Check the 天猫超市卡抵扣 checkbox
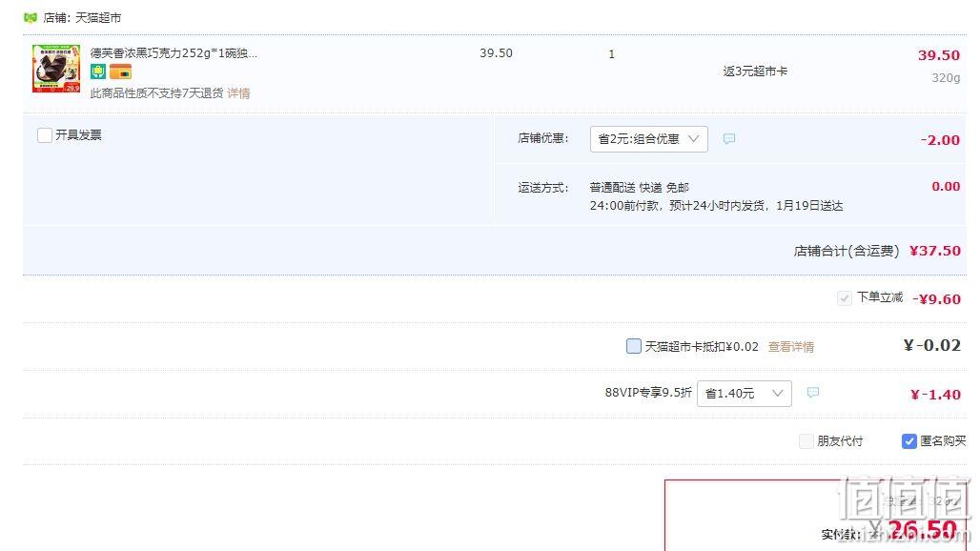This screenshot has width=980, height=551. click(634, 346)
